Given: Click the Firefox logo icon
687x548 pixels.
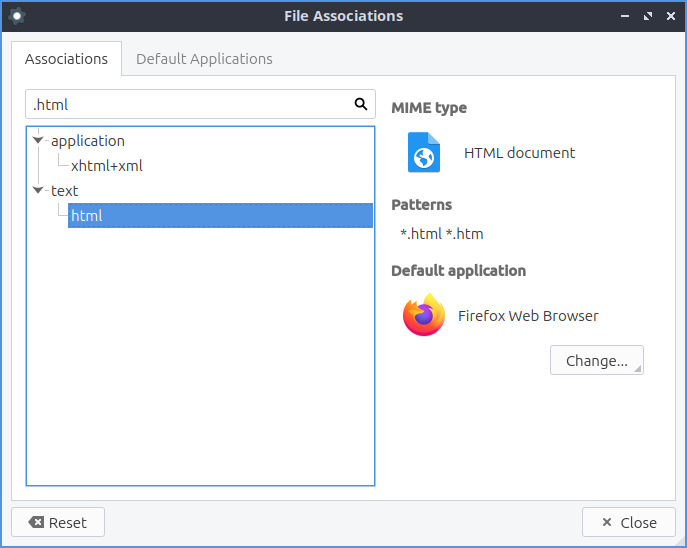Looking at the screenshot, I should coord(423,316).
